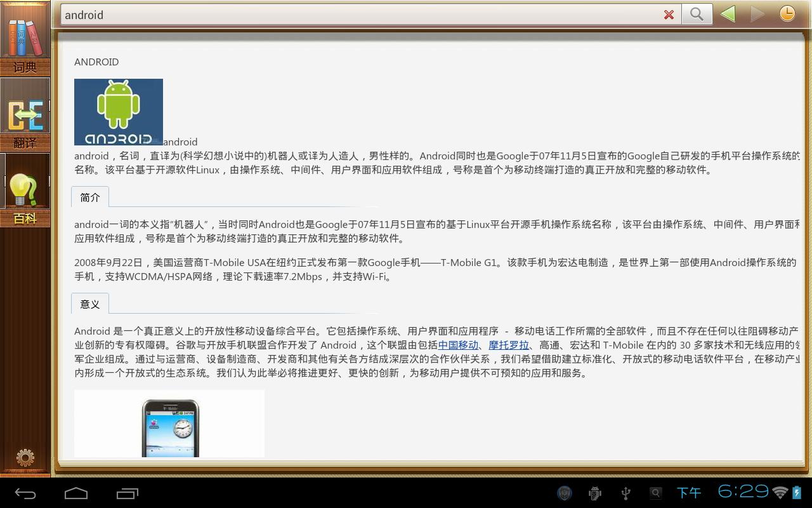Tap the Android robot logo image
The image size is (812, 508).
tap(119, 112)
